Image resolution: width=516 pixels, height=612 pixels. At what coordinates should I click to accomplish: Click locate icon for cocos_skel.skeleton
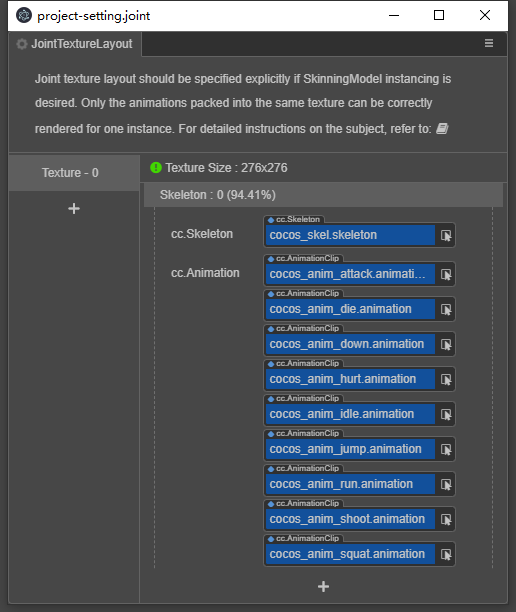point(446,235)
